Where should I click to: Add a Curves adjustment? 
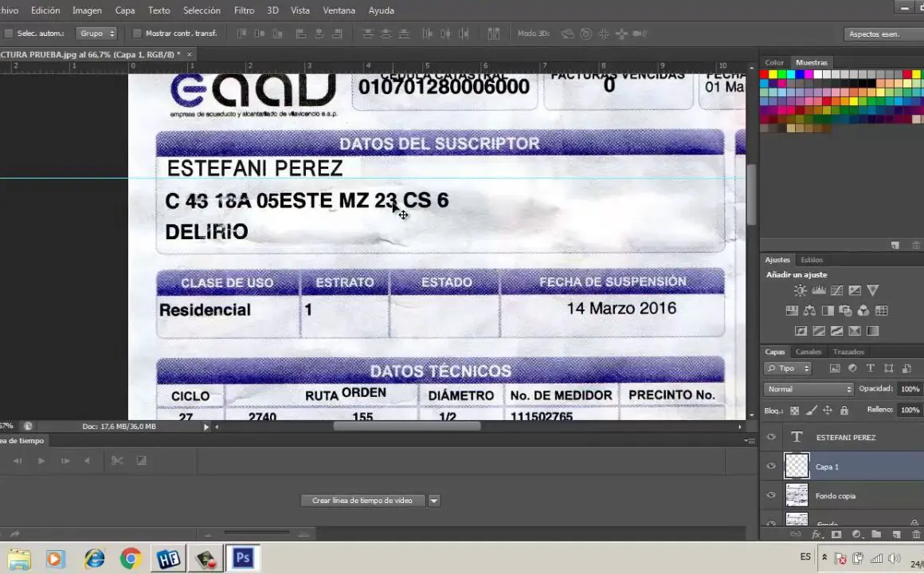(x=837, y=290)
